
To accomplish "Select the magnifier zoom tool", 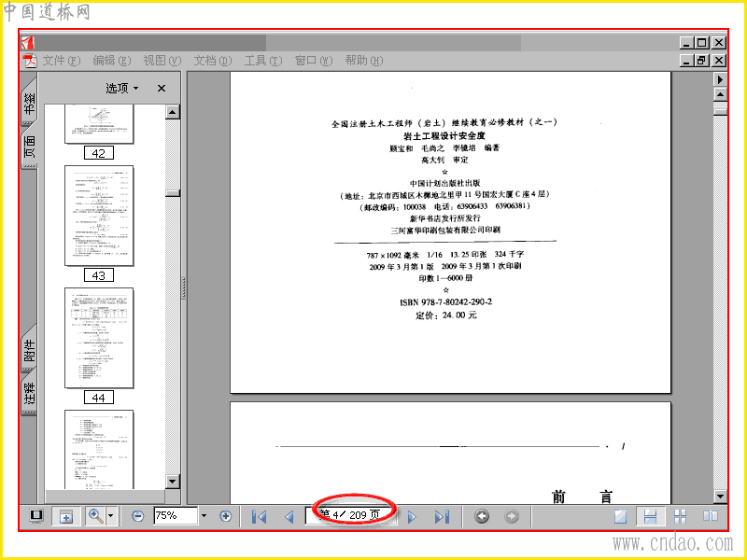I will [x=96, y=516].
